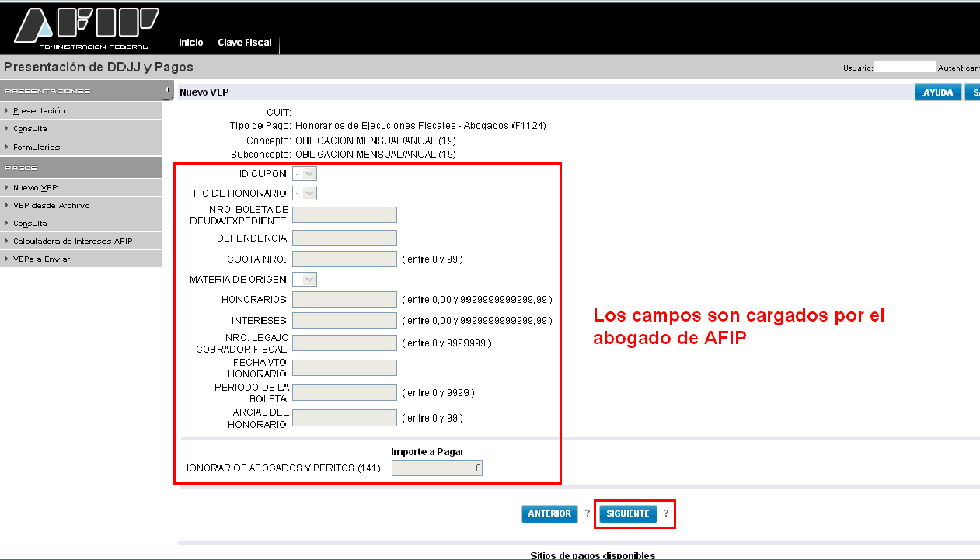Screen dimensions: 980x560
Task: Click the Importe a Pagar field
Action: pyautogui.click(x=437, y=468)
